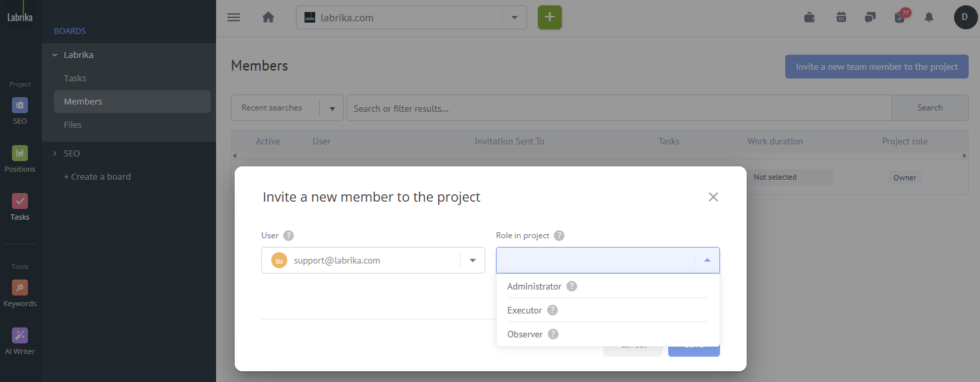
Task: Click Create a board link
Action: coord(97,176)
